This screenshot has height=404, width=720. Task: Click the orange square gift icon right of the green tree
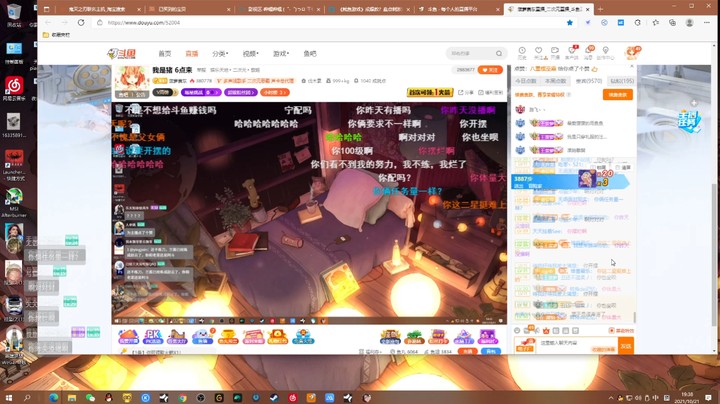tap(438, 337)
